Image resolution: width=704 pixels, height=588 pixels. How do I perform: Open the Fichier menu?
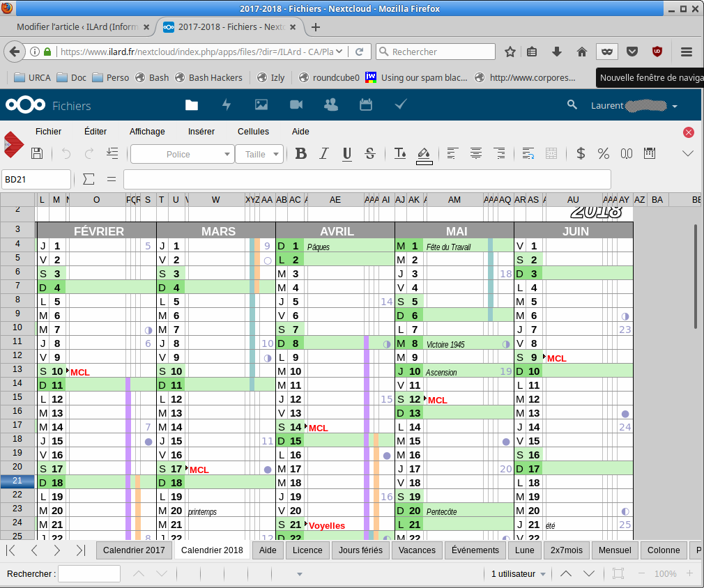pyautogui.click(x=49, y=132)
